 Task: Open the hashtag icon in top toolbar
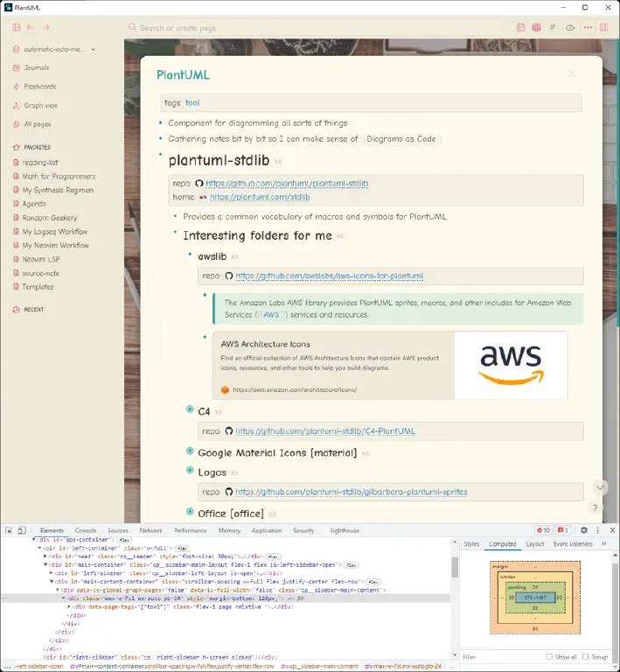[553, 27]
